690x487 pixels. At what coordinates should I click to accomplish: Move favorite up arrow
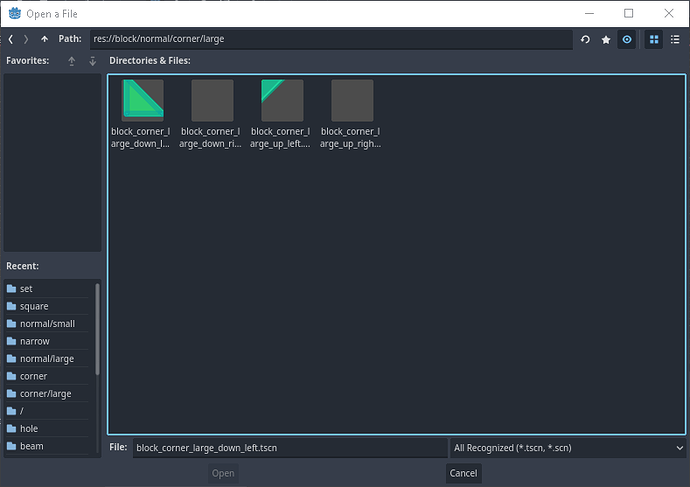tap(72, 61)
